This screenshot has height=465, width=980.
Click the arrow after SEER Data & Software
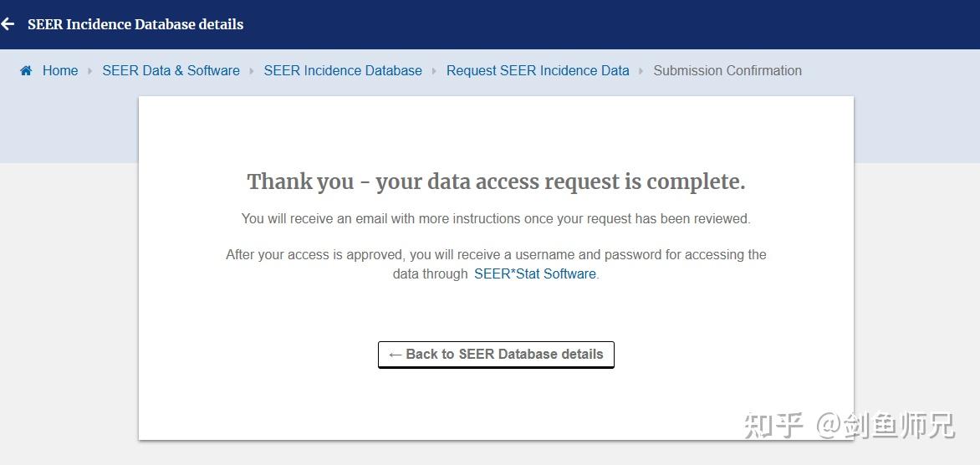coord(252,71)
